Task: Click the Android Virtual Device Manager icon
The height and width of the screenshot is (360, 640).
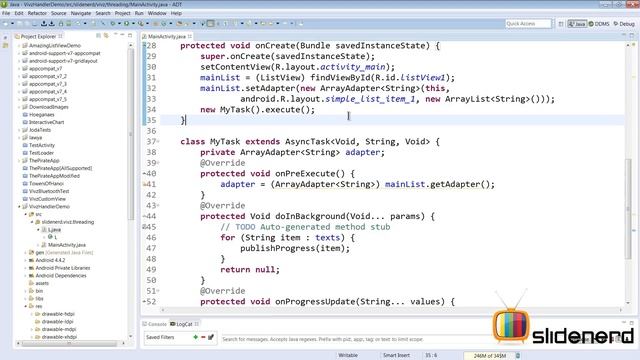Action: [52, 23]
